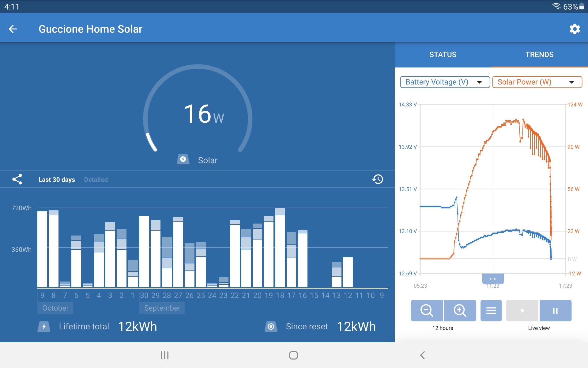Tap the September 18 bar
588x368 pixels.
point(280,248)
